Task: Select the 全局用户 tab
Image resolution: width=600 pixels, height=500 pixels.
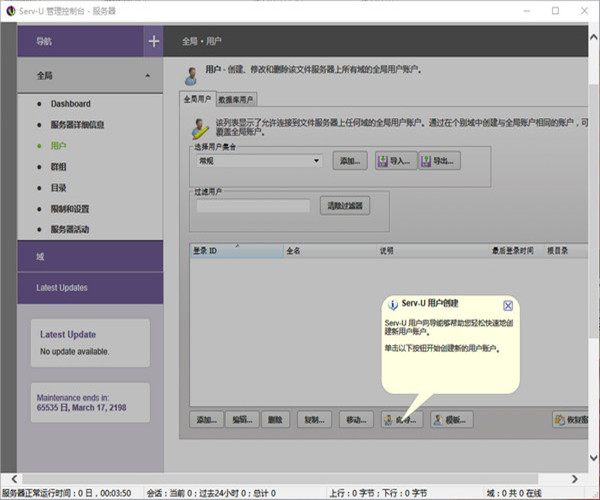Action: coord(197,99)
